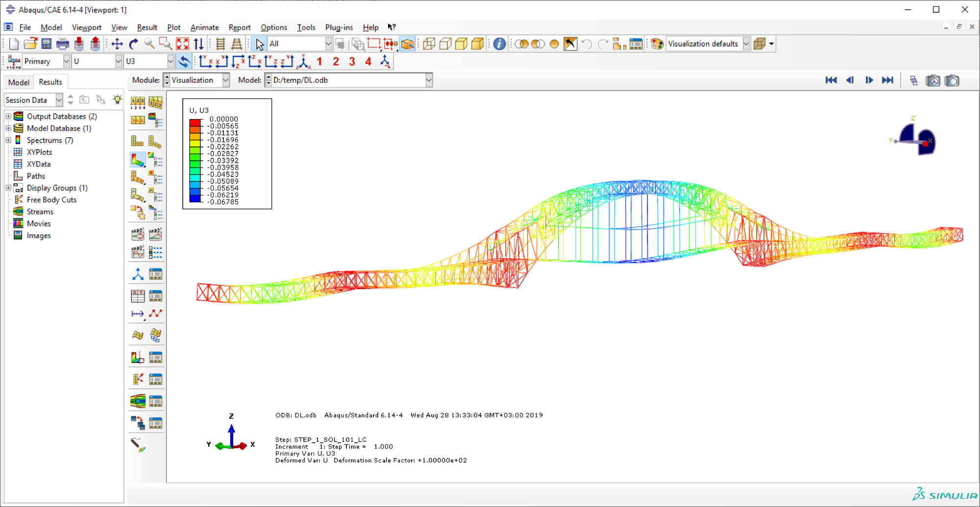The height and width of the screenshot is (507, 980).
Task: Select the Rotate View tool
Action: [x=133, y=44]
